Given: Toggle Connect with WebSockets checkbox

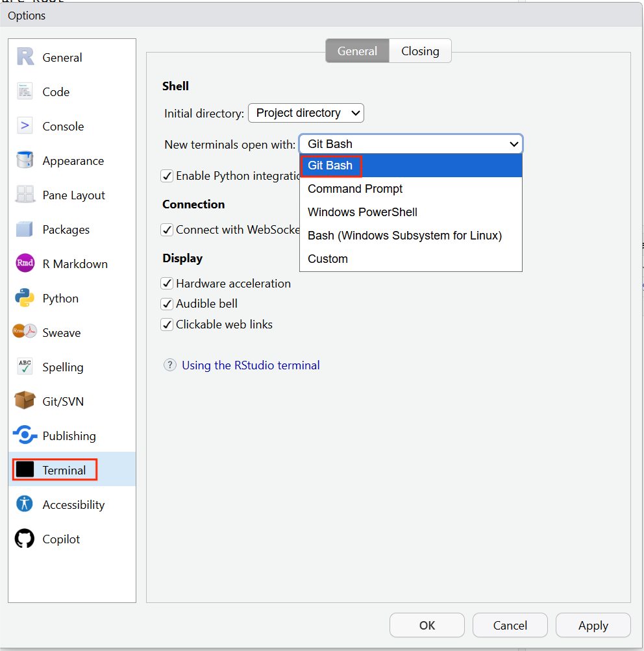Looking at the screenshot, I should pyautogui.click(x=167, y=230).
